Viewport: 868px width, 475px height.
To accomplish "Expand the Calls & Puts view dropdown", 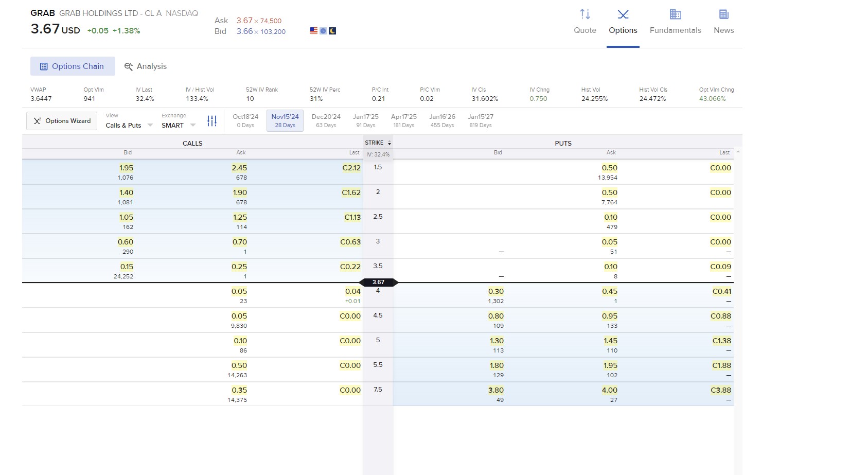I will (x=129, y=125).
